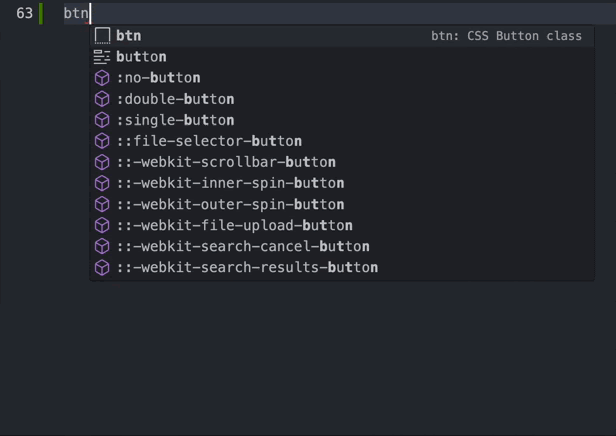Click the cube icon next to ::-webkit-search-results-button

[x=102, y=267]
